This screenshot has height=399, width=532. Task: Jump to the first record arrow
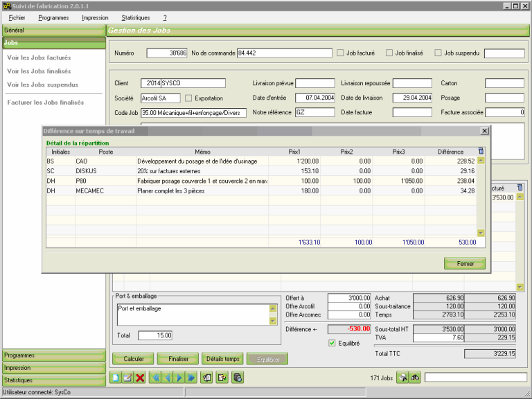pos(155,378)
